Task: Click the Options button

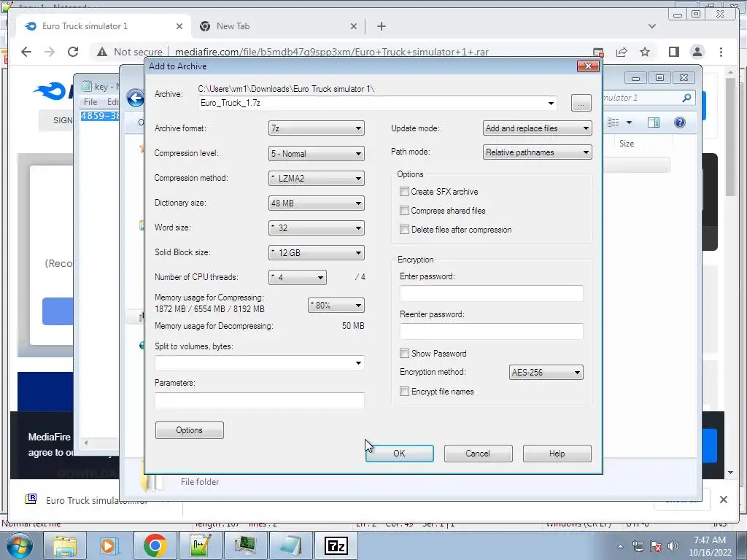Action: pyautogui.click(x=189, y=430)
